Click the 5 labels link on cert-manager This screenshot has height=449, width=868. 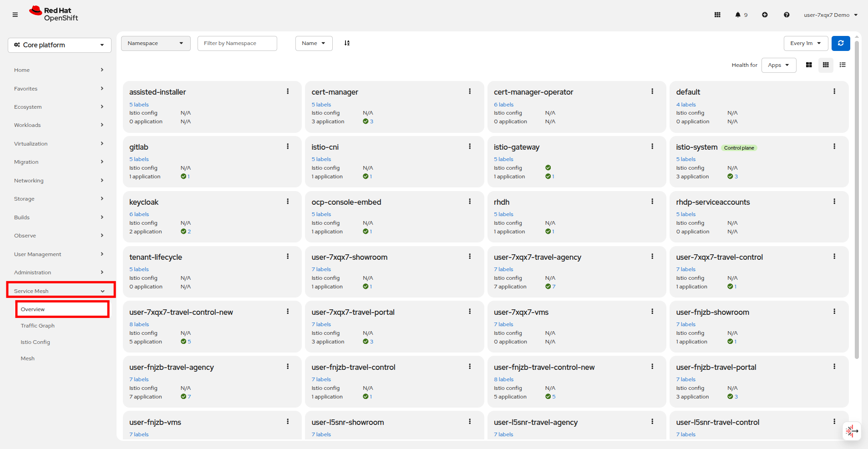pyautogui.click(x=321, y=105)
